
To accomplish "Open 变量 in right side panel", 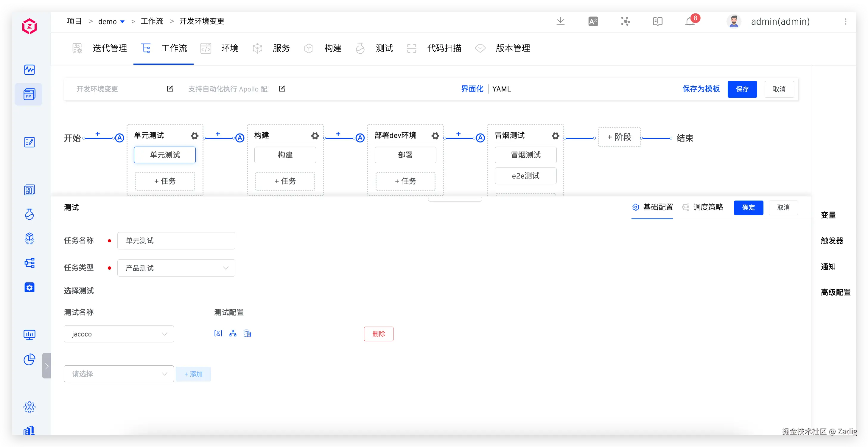I will (x=828, y=215).
